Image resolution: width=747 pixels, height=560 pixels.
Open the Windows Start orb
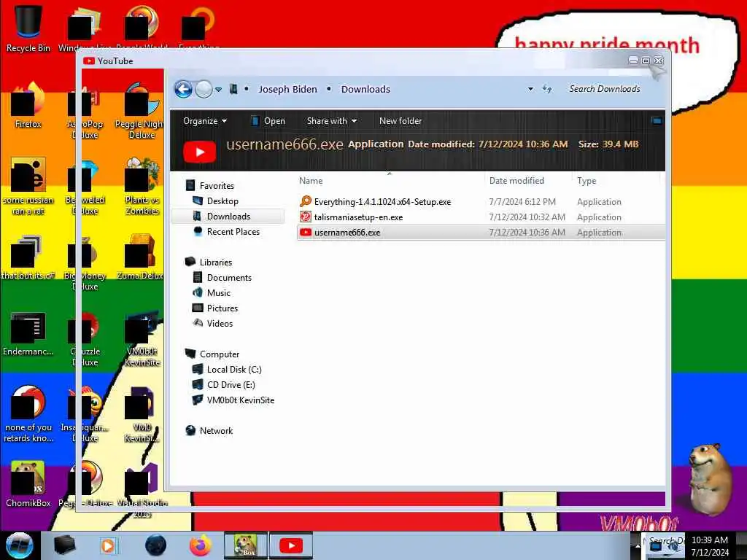coord(19,545)
